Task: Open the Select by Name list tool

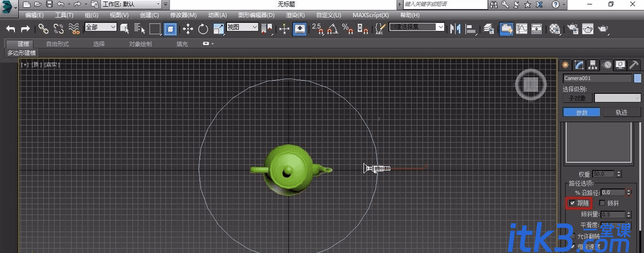Action: click(x=140, y=28)
